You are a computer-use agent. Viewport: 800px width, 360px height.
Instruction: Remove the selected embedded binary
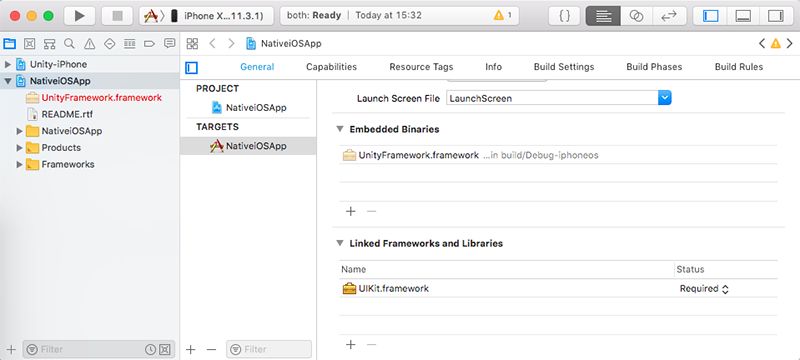pyautogui.click(x=371, y=211)
